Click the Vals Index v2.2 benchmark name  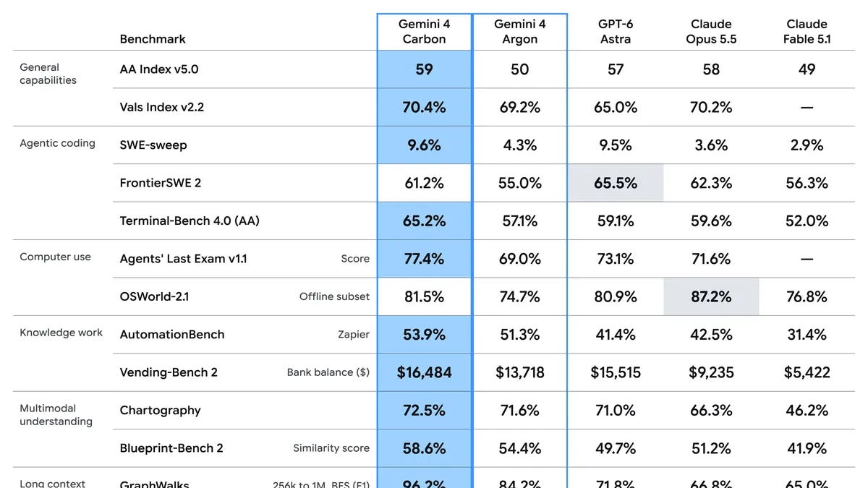tap(162, 107)
